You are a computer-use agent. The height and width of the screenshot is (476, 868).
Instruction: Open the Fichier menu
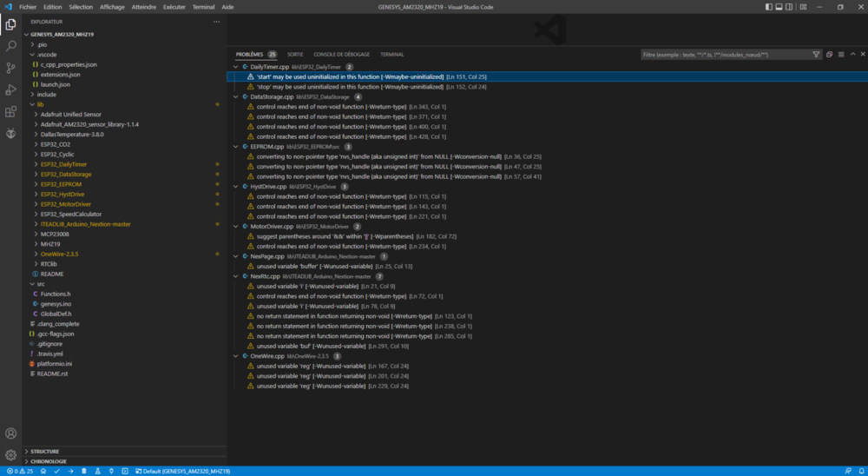coord(28,7)
